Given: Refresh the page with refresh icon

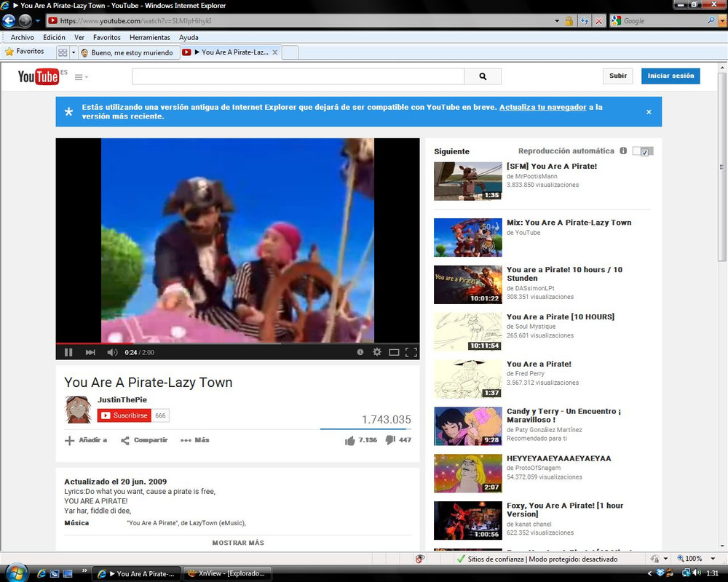Looking at the screenshot, I should [585, 21].
